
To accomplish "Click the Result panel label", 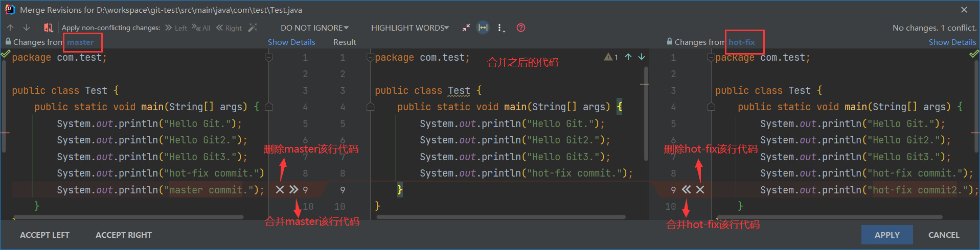I will click(x=345, y=42).
